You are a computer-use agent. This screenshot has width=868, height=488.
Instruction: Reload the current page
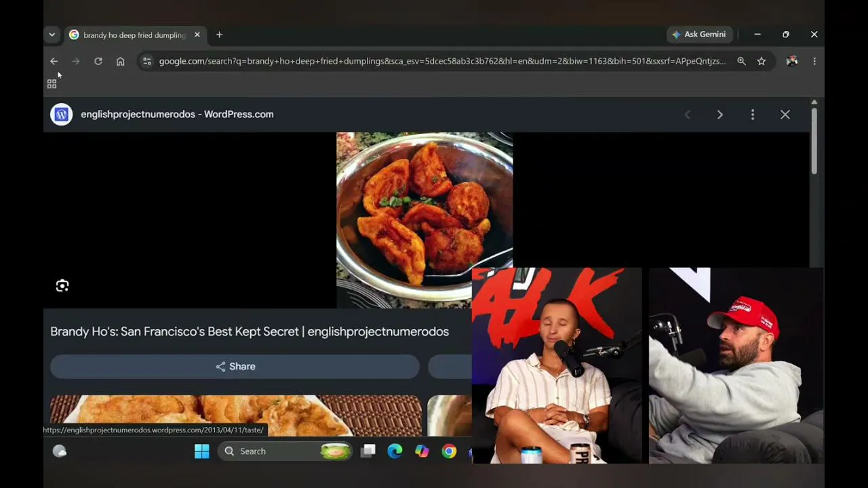pyautogui.click(x=98, y=61)
